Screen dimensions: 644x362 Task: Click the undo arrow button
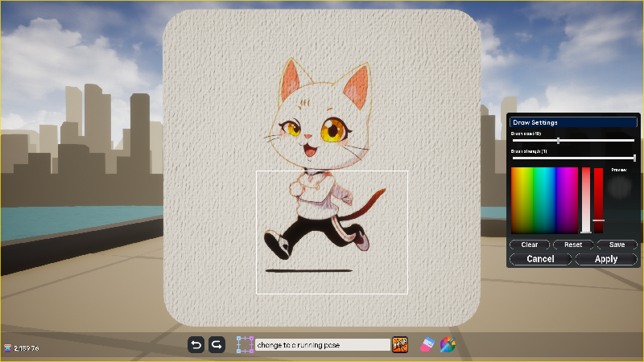coord(196,345)
